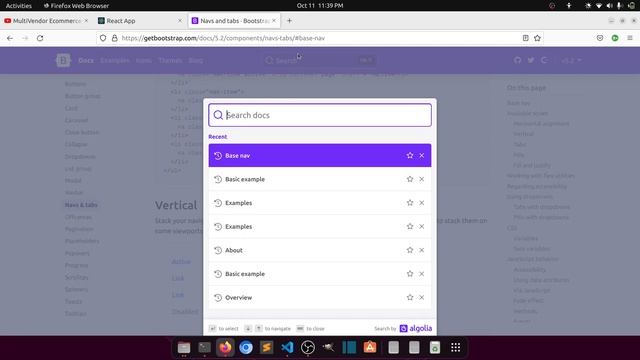Click the microphone icon in top bar

click(x=620, y=6)
